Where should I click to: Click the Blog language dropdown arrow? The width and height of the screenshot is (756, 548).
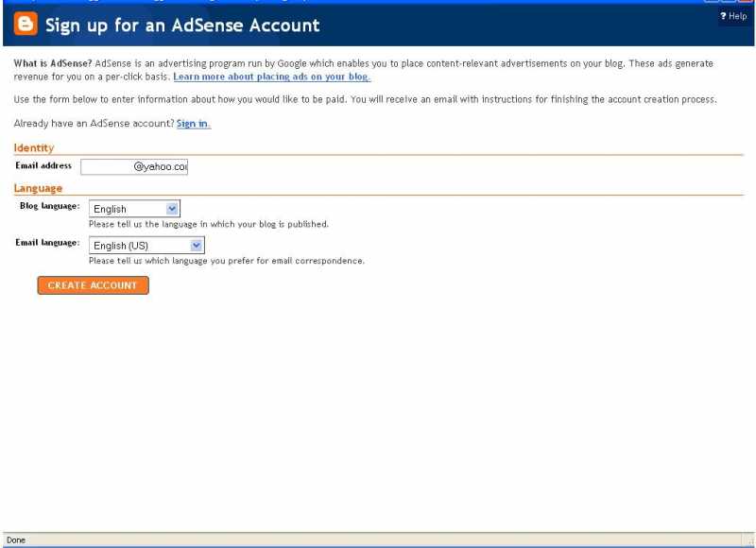click(172, 208)
